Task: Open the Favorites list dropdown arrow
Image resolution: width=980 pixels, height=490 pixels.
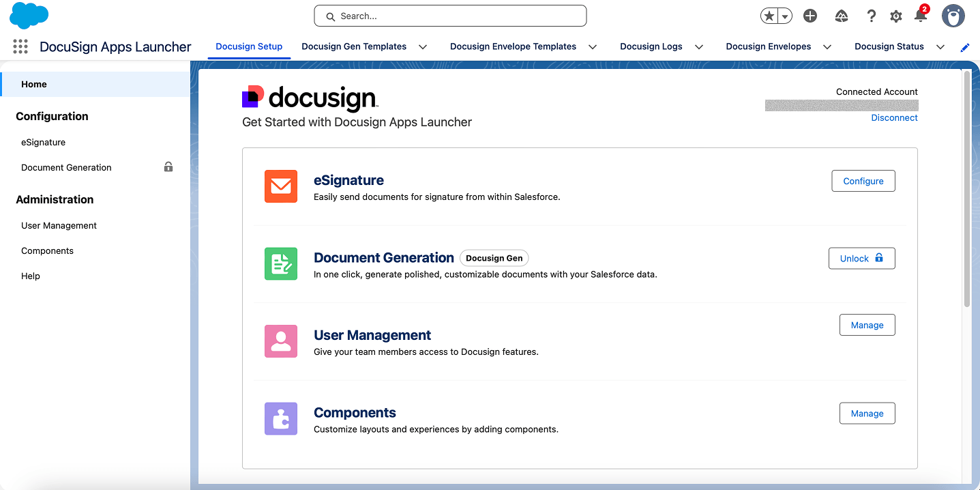Action: tap(785, 16)
